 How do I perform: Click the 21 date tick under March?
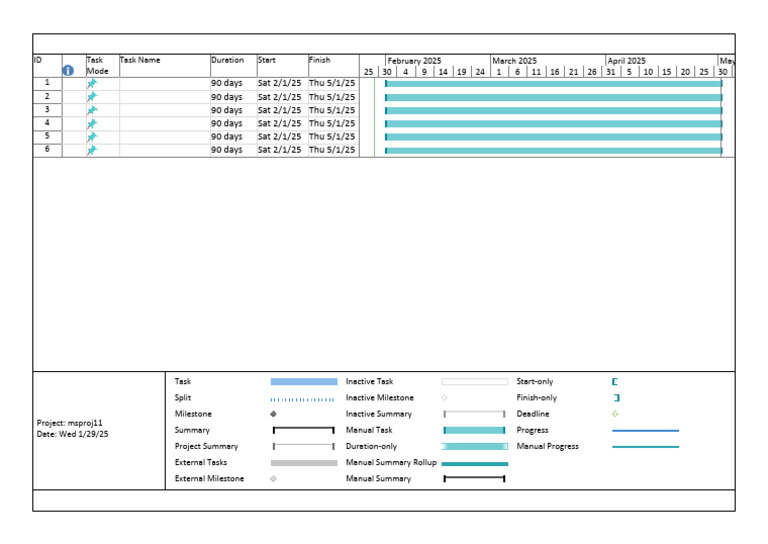click(573, 72)
